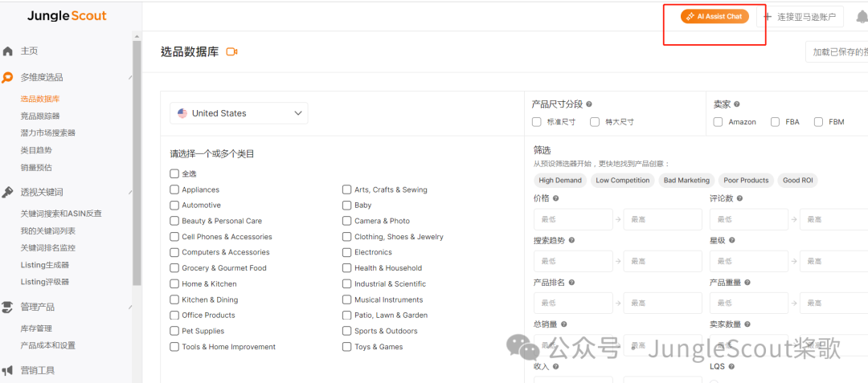
Task: Tick the FBM seller checkbox
Action: tap(818, 121)
